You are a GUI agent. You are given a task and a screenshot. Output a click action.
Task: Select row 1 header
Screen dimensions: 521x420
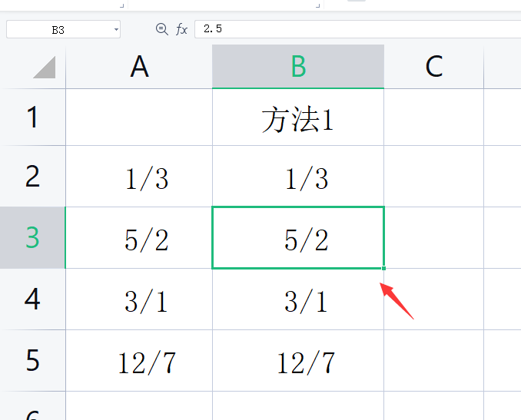click(x=32, y=117)
